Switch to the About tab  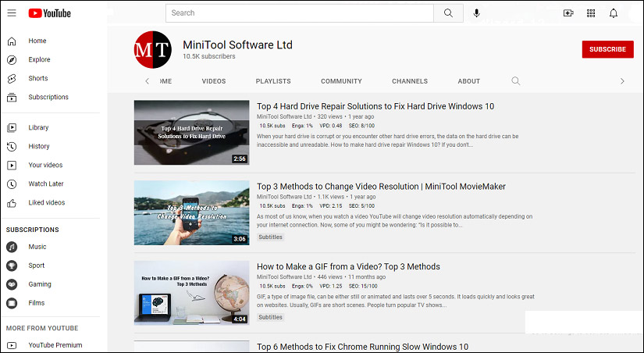[x=469, y=81]
